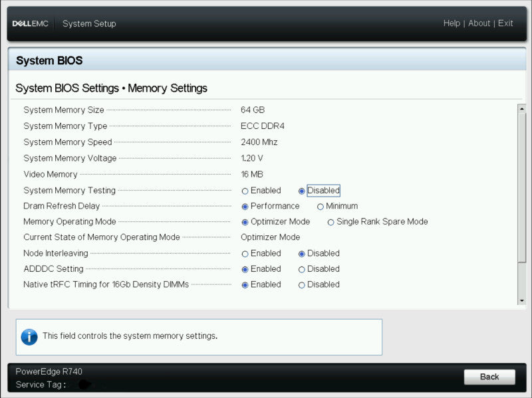Click the memory settings help description
This screenshot has width=532, height=398.
[130, 336]
